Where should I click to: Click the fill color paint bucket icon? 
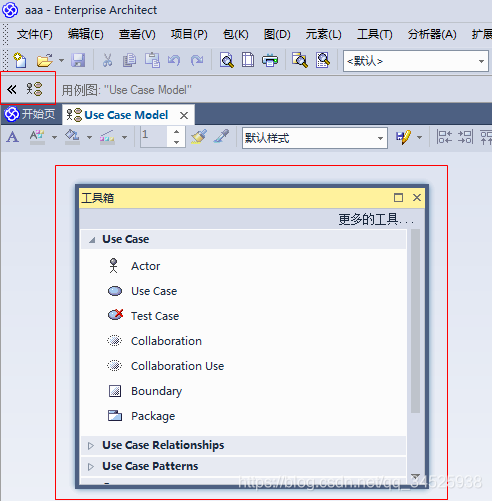click(x=72, y=137)
